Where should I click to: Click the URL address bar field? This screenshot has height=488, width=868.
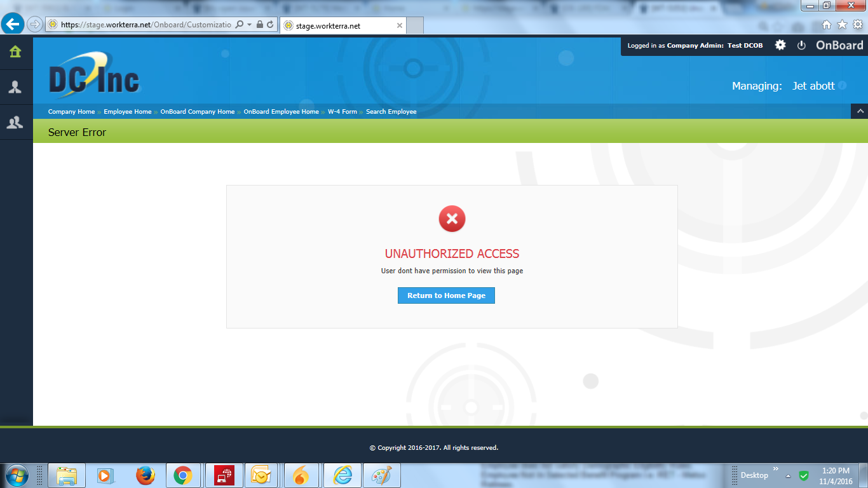146,25
